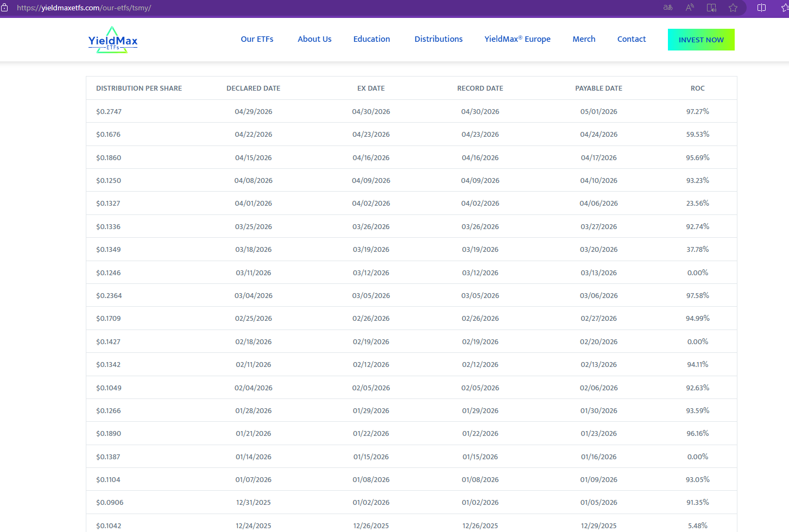Select the declared date 02/25/2026
This screenshot has width=789, height=532.
click(254, 319)
